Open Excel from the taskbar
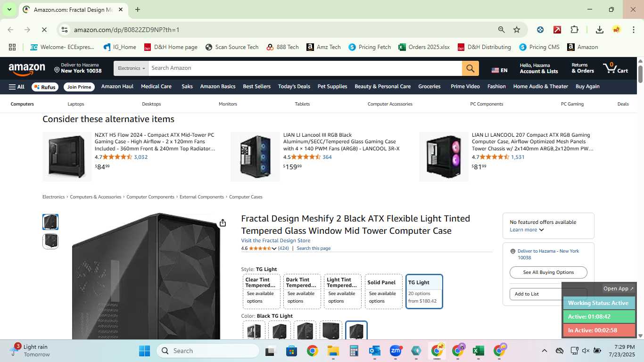This screenshot has width=644, height=362. (x=479, y=351)
